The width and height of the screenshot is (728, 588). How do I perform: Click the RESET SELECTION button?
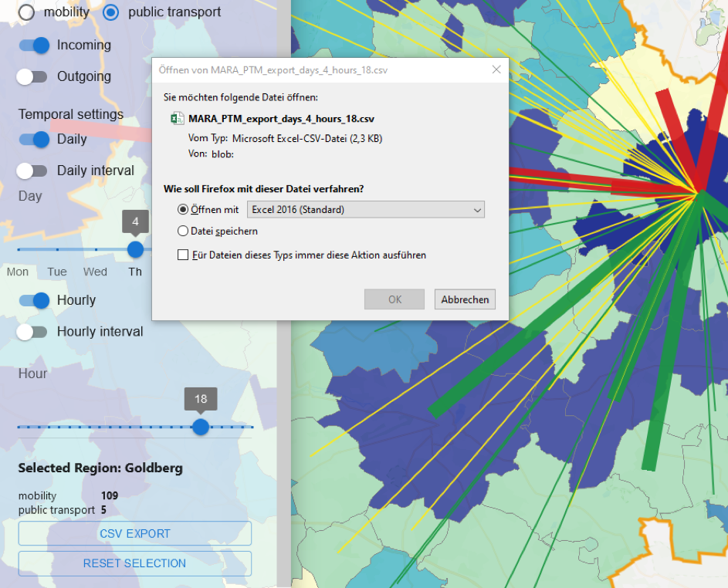[x=135, y=563]
